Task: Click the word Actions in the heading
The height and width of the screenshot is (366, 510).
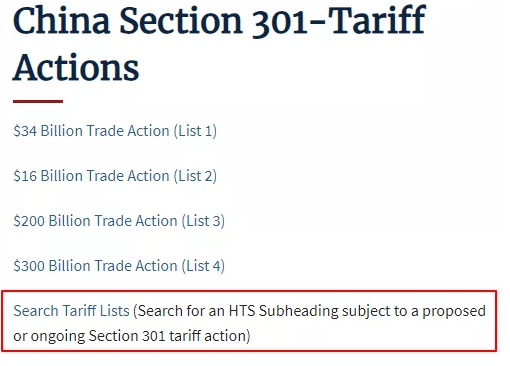Action: click(x=76, y=68)
